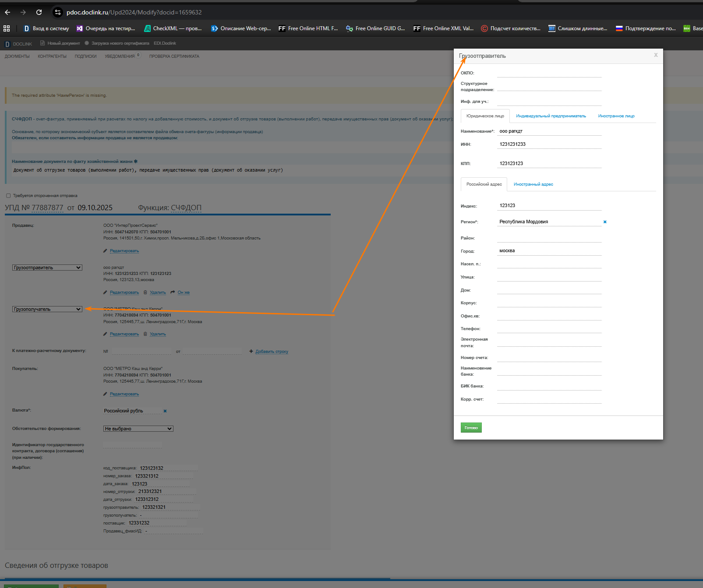Switch to 'Иностранное лицо' tab
This screenshot has height=588, width=703.
[x=616, y=116]
